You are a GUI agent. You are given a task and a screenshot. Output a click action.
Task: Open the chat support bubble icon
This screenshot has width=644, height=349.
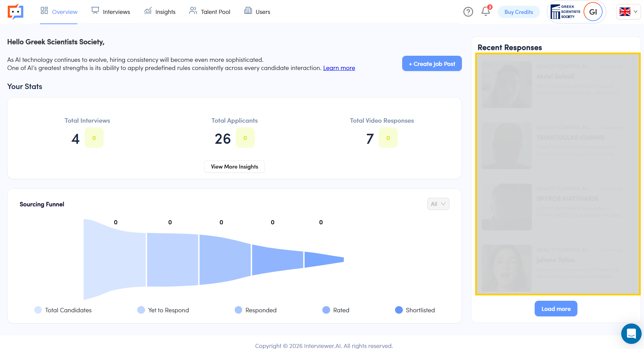pos(631,334)
